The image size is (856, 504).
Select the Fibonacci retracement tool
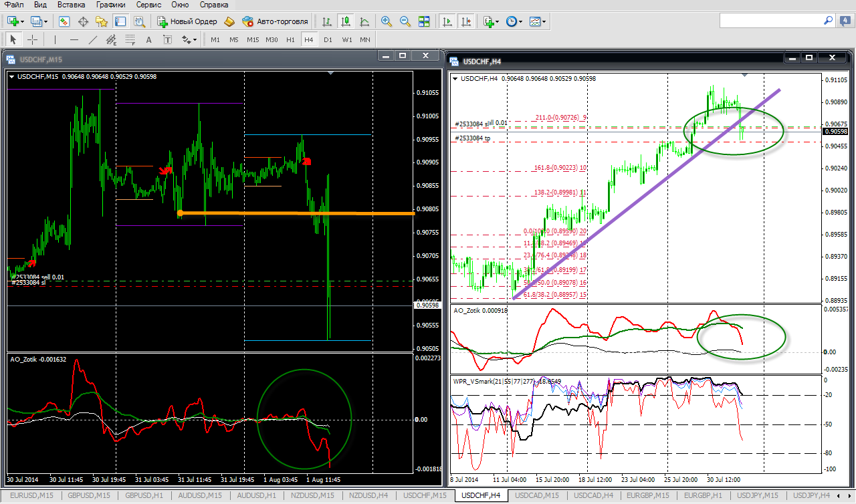click(x=130, y=39)
